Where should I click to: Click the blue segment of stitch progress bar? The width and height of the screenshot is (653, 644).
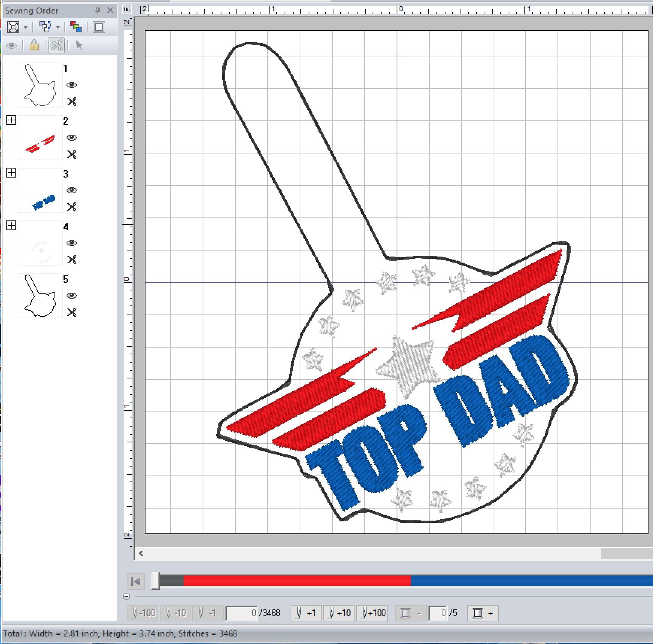[x=532, y=581]
